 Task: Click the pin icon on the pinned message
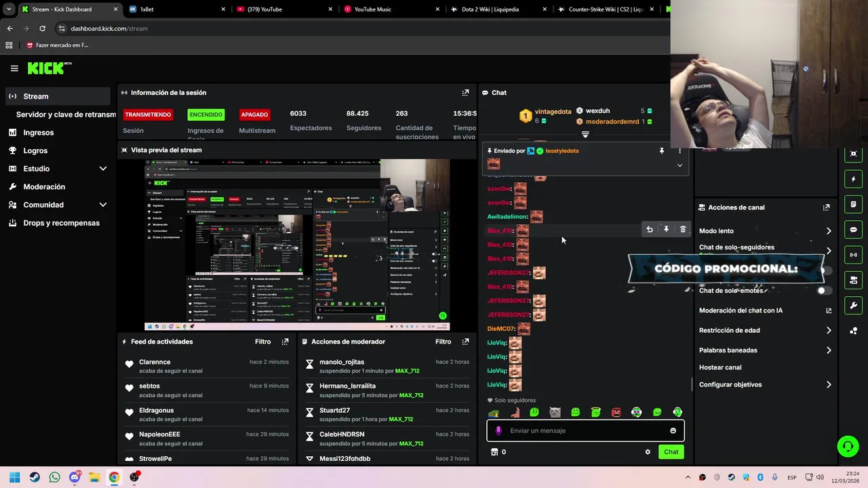(x=662, y=151)
